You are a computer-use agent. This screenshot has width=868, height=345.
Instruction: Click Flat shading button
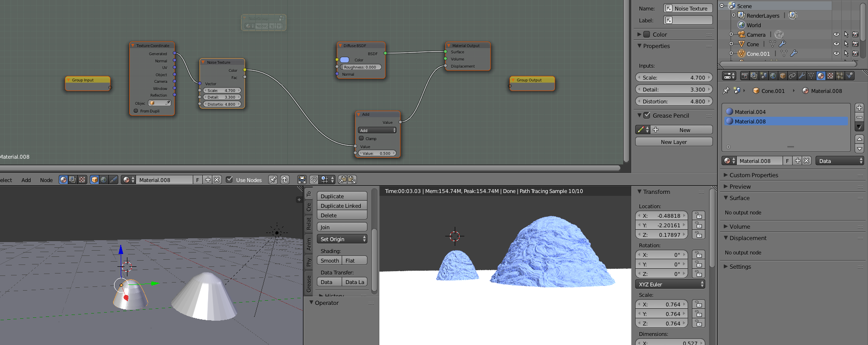coord(355,261)
